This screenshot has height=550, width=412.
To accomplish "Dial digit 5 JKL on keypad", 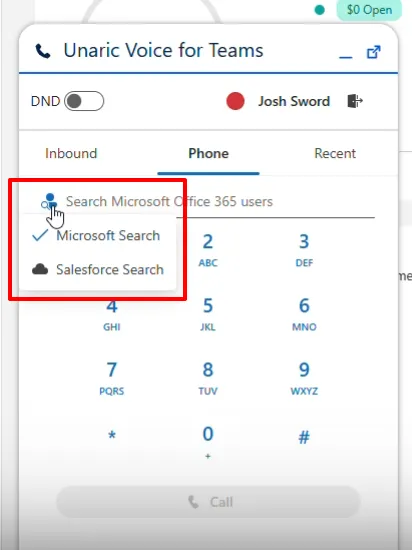I will 208,314.
